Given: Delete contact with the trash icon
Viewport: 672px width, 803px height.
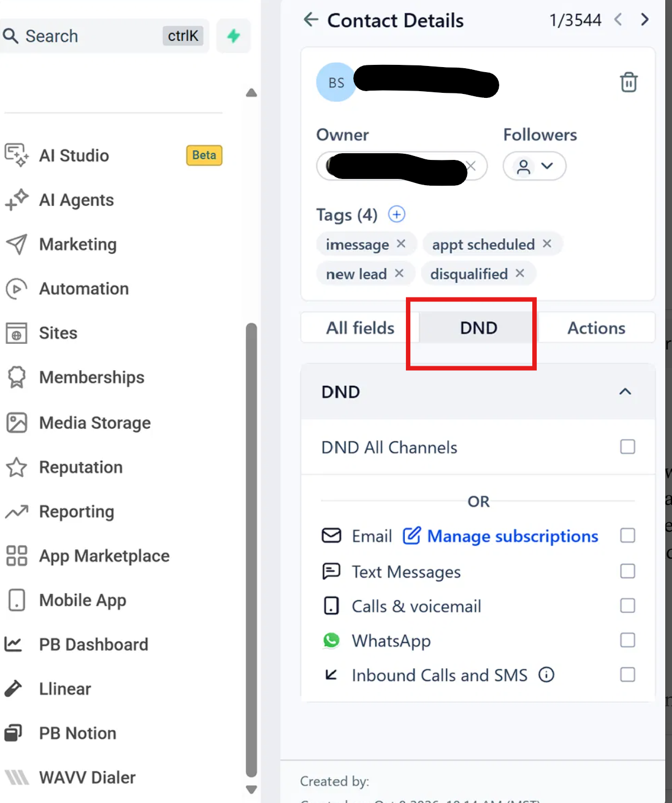Looking at the screenshot, I should pos(628,82).
